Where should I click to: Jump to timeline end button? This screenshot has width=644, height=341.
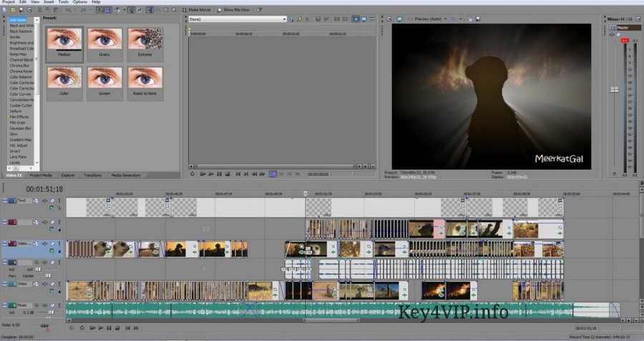pyautogui.click(x=136, y=328)
